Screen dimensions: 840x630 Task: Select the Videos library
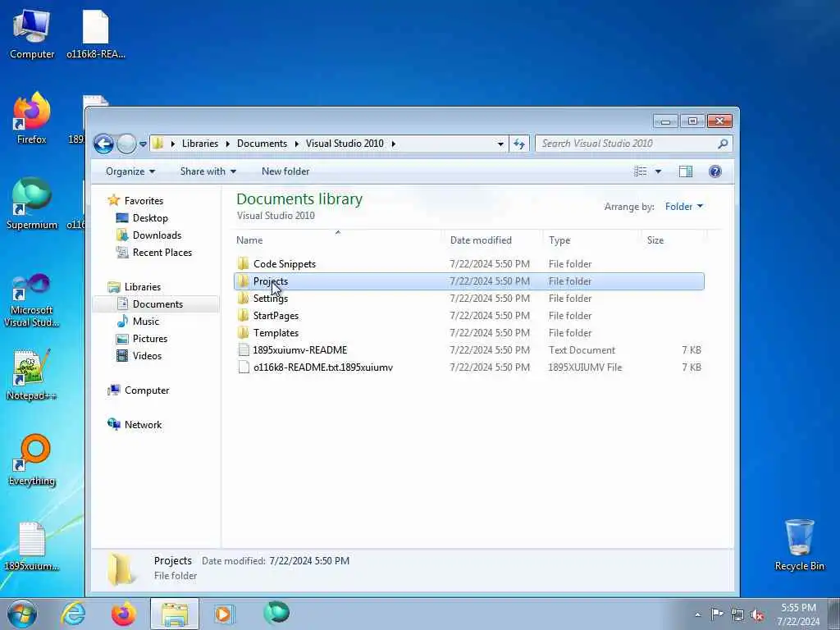(147, 356)
